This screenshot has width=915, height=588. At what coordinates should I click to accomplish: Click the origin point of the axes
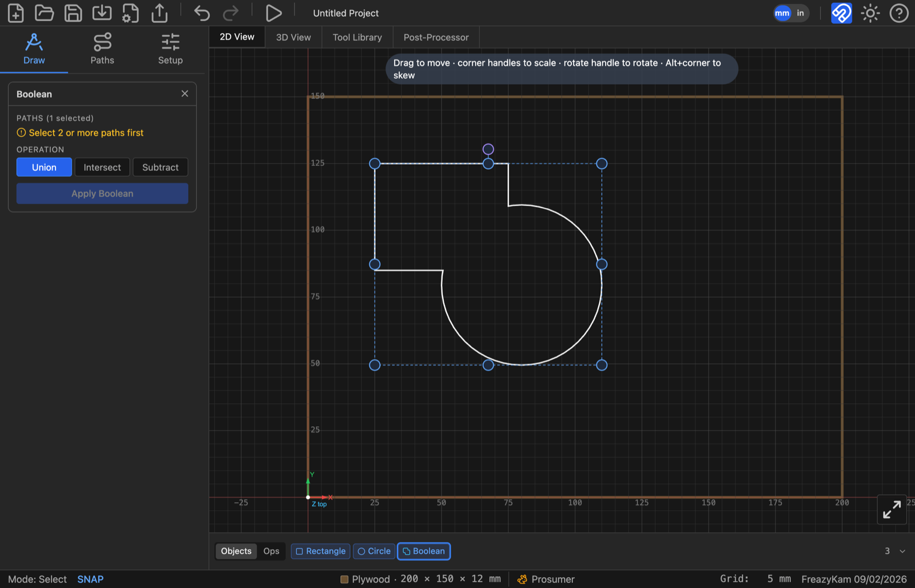(x=308, y=497)
